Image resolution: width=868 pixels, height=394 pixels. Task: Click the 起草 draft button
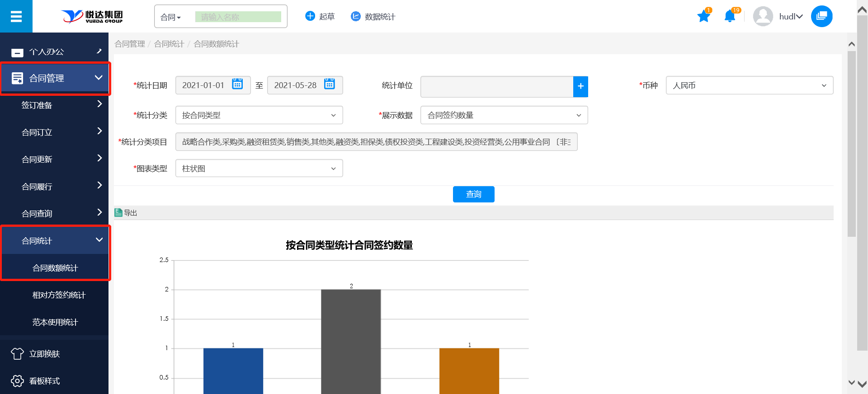click(x=320, y=17)
